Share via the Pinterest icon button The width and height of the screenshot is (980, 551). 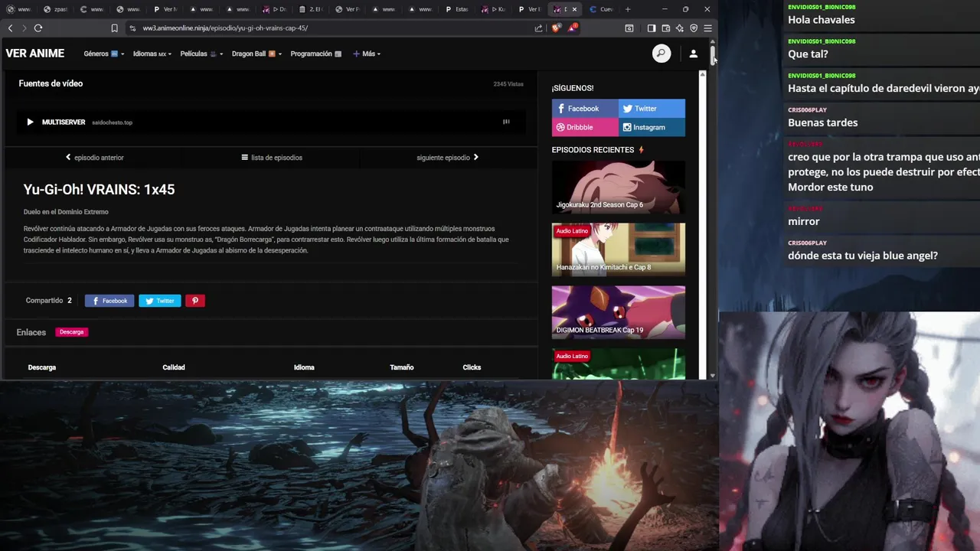[195, 301]
